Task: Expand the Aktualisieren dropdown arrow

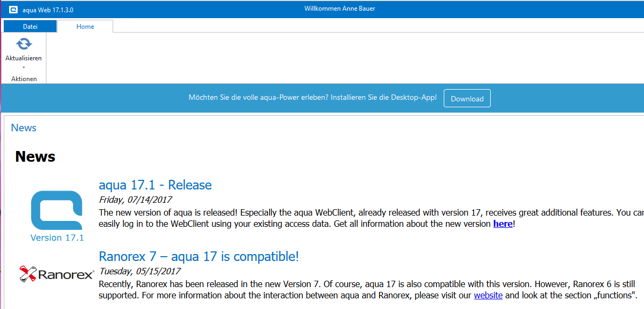Action: tap(23, 68)
